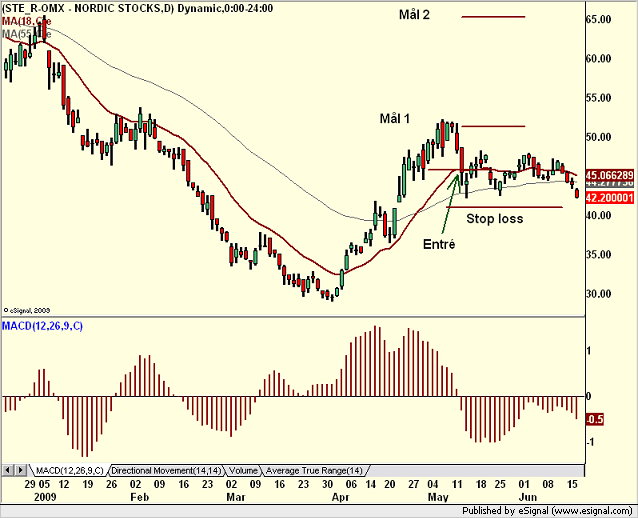Open the Volume study tab

[243, 470]
